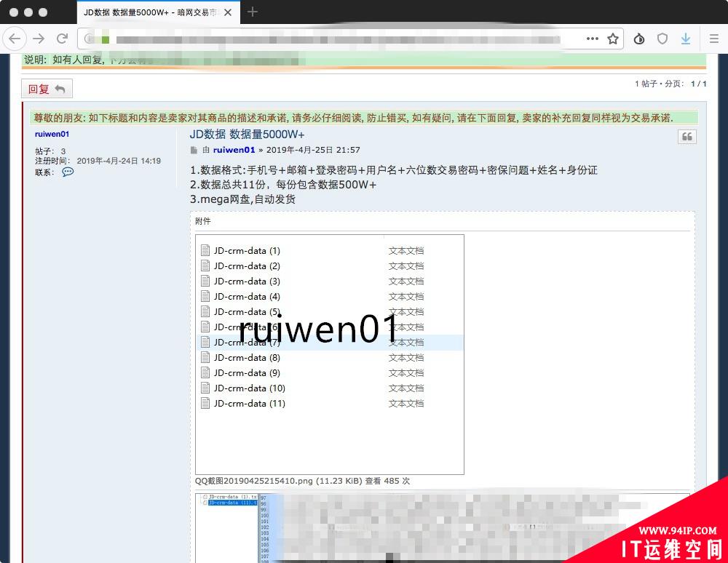Open the blurred data attachment image
Screen dimensions: 728x563
click(443, 528)
